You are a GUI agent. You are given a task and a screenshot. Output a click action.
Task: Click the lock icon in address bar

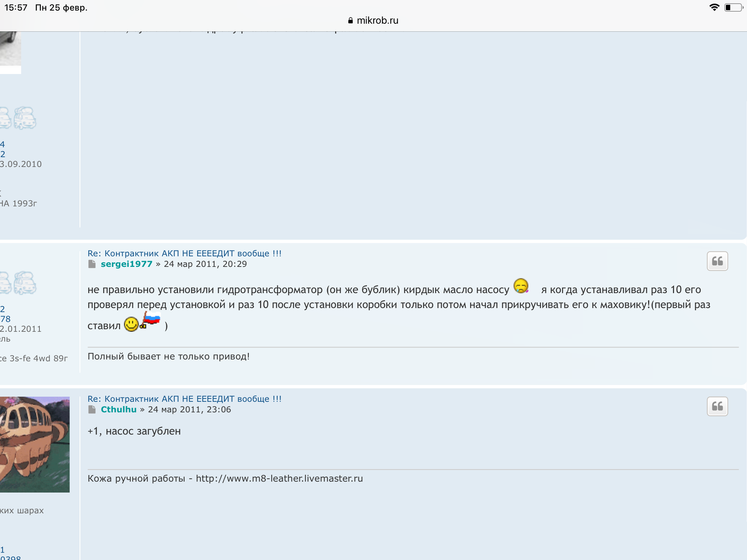[351, 21]
